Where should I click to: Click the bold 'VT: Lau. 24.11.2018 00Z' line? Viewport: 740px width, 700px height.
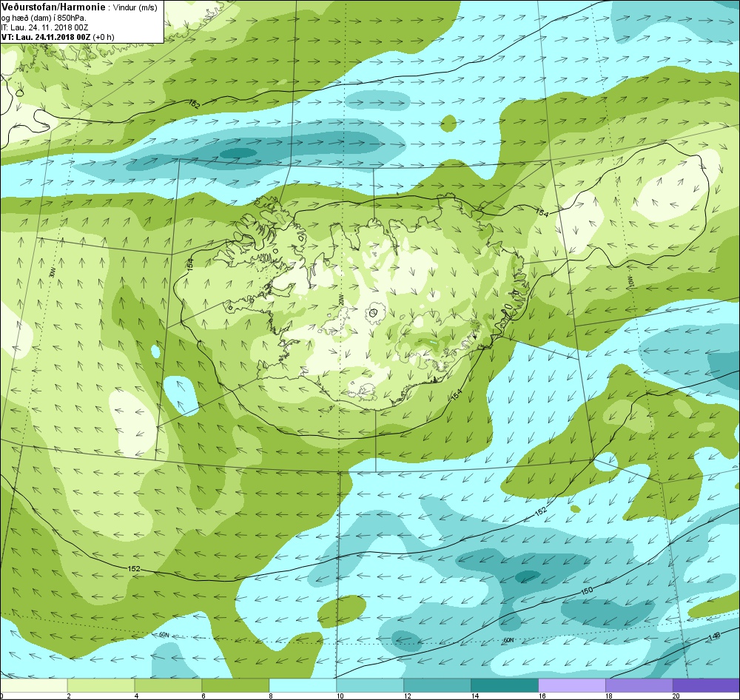47,37
